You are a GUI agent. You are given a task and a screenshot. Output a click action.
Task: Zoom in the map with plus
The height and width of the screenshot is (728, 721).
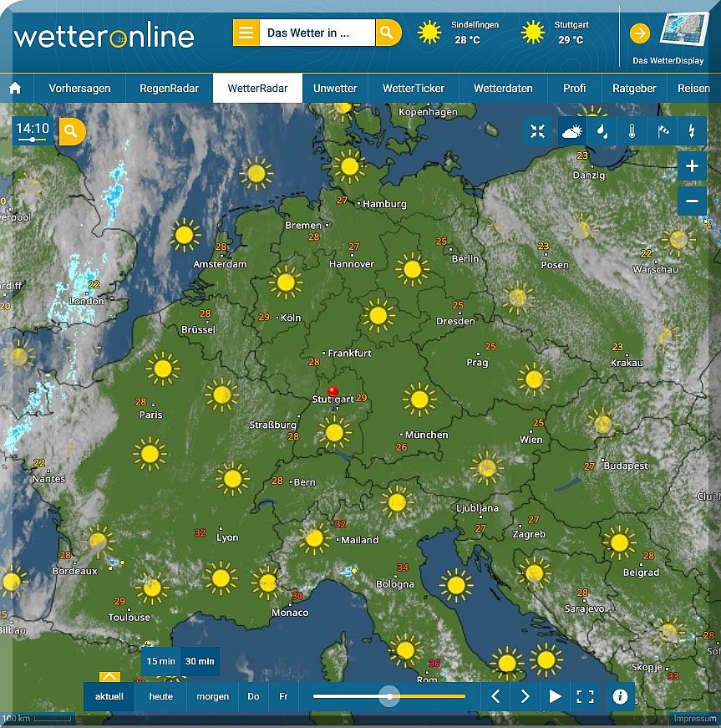[x=692, y=166]
